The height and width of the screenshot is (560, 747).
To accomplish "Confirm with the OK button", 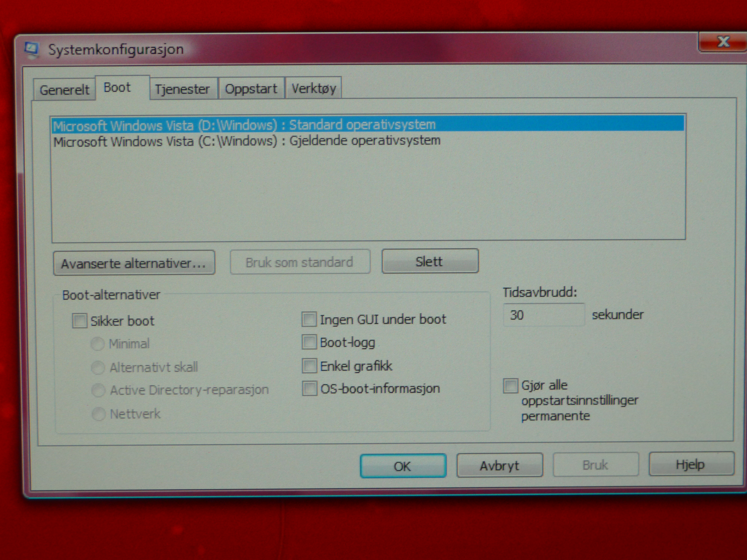I will (x=403, y=466).
